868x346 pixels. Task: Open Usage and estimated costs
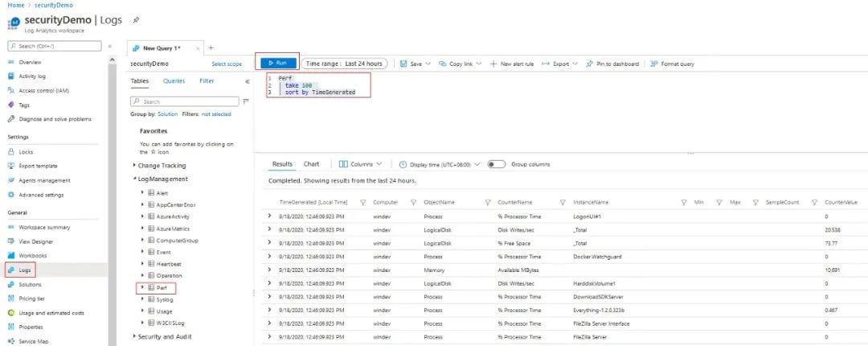(51, 313)
